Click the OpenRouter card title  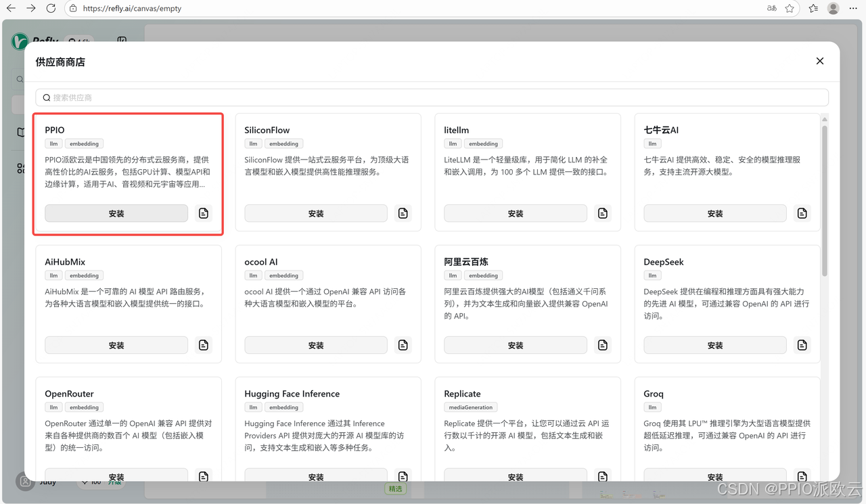pos(70,394)
